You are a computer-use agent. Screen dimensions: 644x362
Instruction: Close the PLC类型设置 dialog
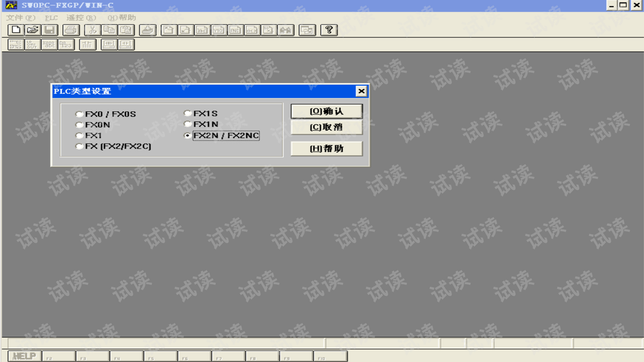[x=362, y=91]
